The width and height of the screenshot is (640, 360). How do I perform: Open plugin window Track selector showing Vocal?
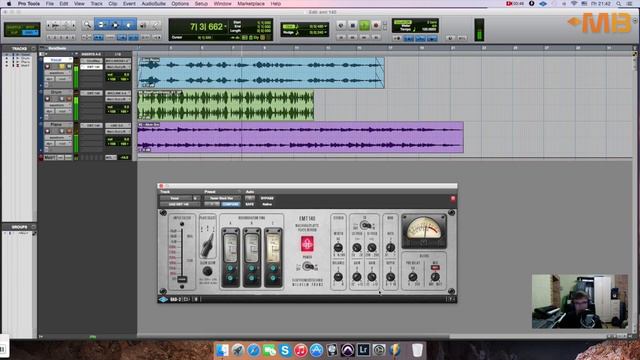click(x=175, y=198)
